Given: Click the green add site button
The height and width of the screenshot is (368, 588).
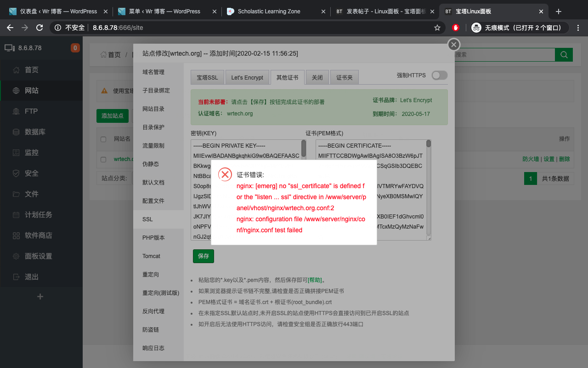Looking at the screenshot, I should pos(113,116).
